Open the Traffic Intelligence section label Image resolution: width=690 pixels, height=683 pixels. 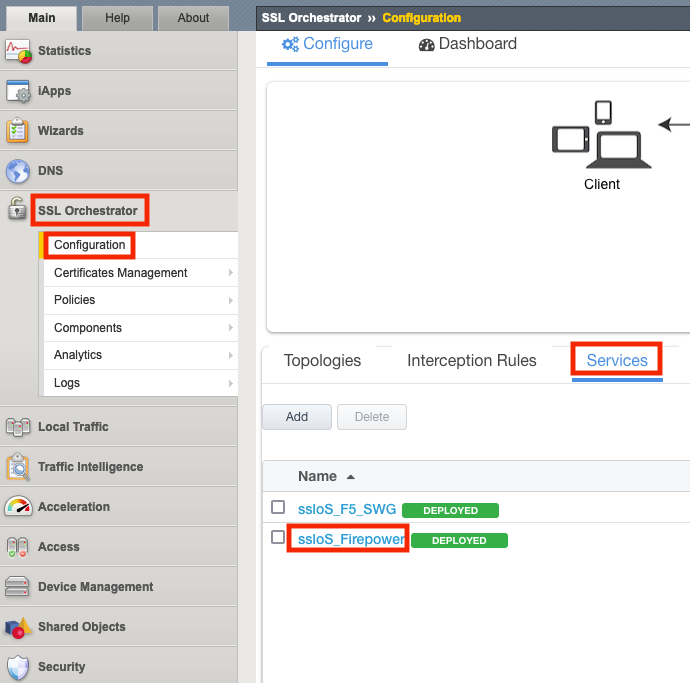click(x=90, y=467)
